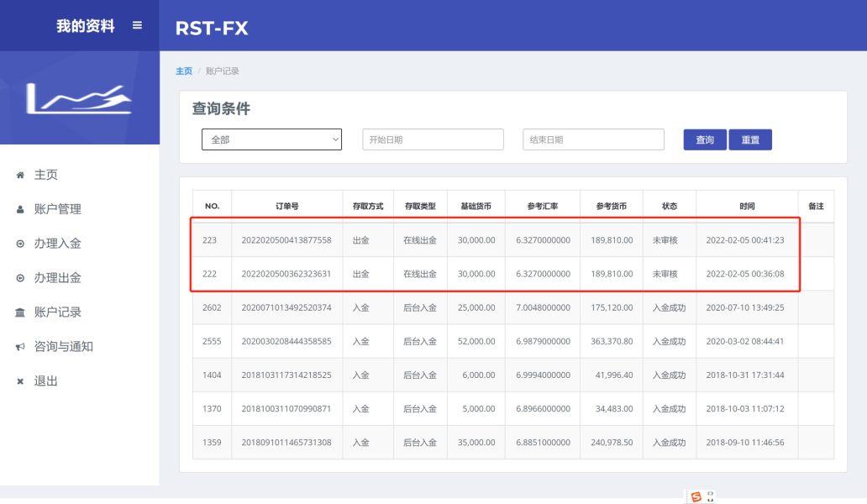Click the timestamp 2022-02-05 00:36:08
This screenshot has height=504, width=867.
745,274
